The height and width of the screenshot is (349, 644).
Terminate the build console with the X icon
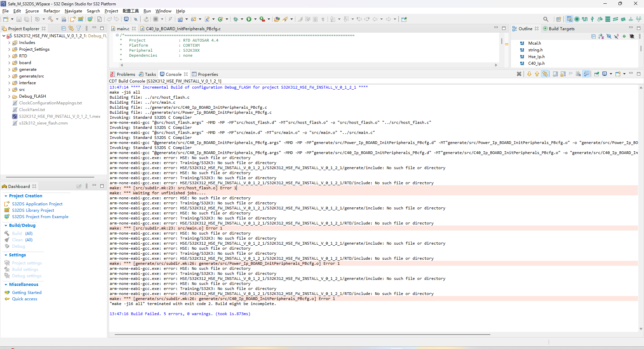point(519,74)
